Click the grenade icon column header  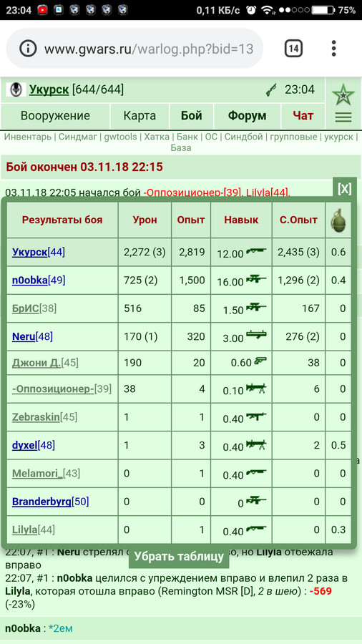pos(338,220)
